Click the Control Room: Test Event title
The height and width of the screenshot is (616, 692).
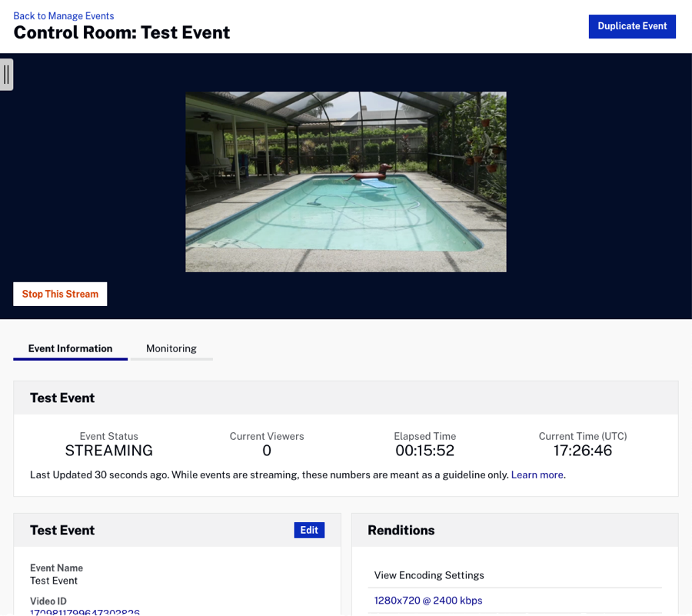[x=122, y=33]
